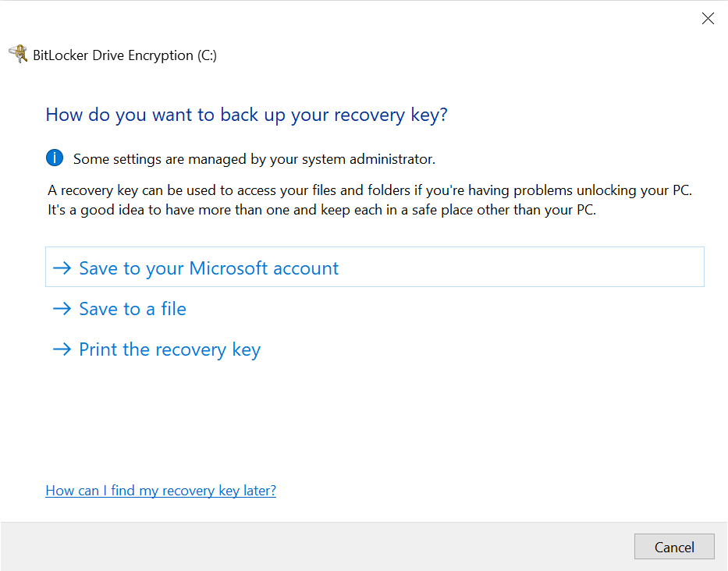The width and height of the screenshot is (728, 571).
Task: Click the empty title bar area left of X
Action: [390, 19]
